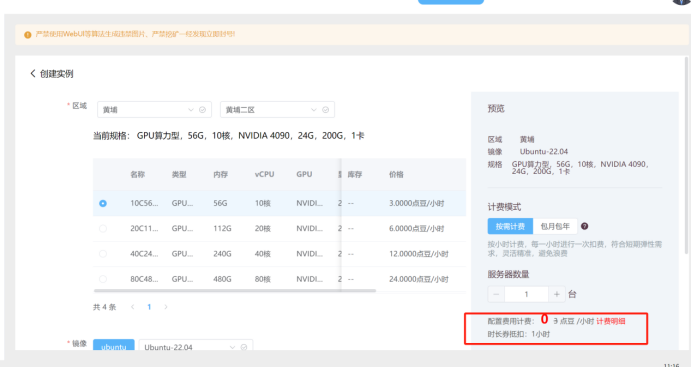This screenshot has height=367, width=692.
Task: Click the Ubuntu-22.04 value in preview panel
Action: click(544, 152)
